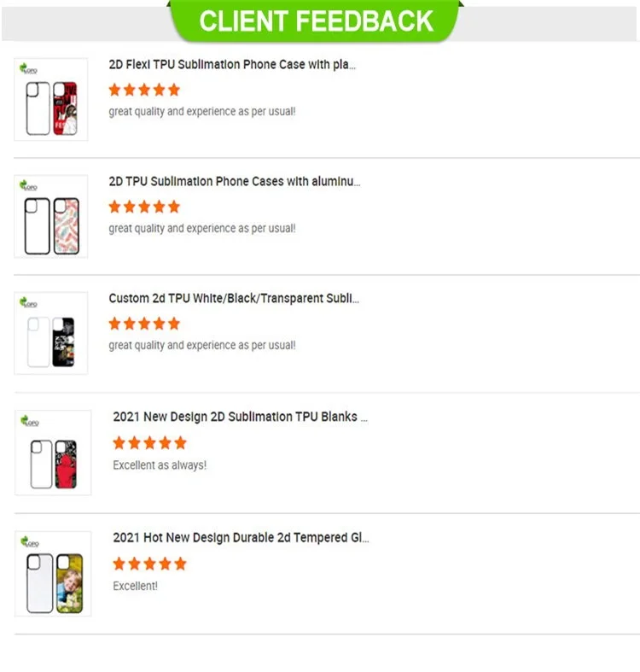Open the 2021 Hot New Design Durable Tempered Glass title
This screenshot has width=640, height=672.
click(241, 538)
